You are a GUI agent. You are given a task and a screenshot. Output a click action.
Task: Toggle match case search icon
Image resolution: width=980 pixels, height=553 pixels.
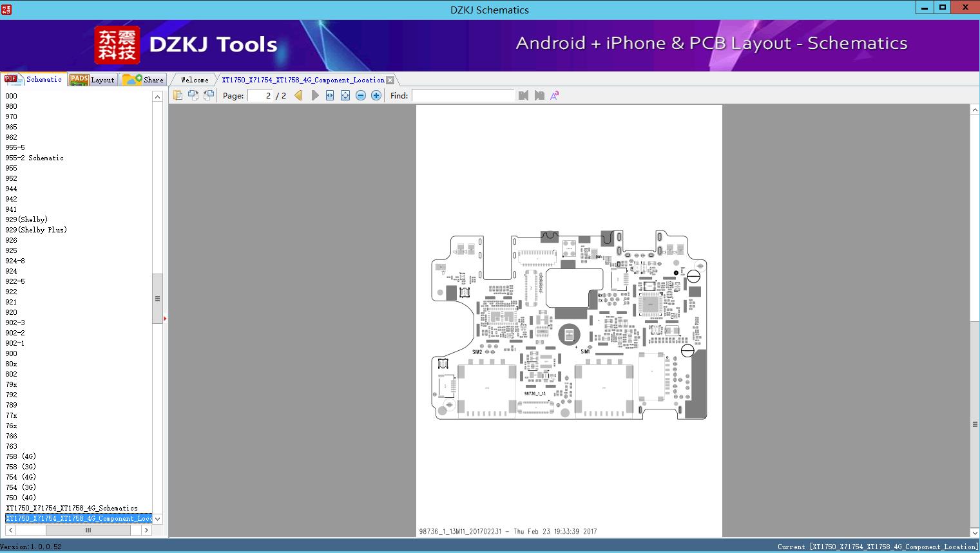pos(554,95)
